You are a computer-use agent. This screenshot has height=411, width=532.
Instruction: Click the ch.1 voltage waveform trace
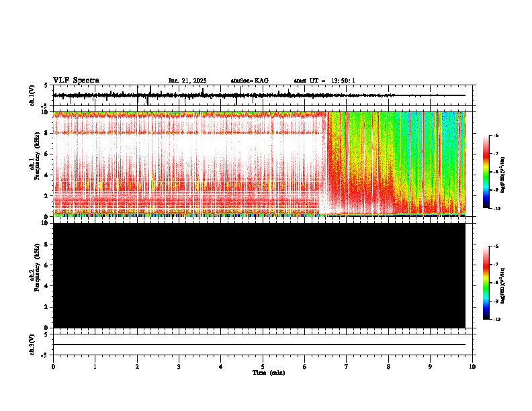coord(259,95)
